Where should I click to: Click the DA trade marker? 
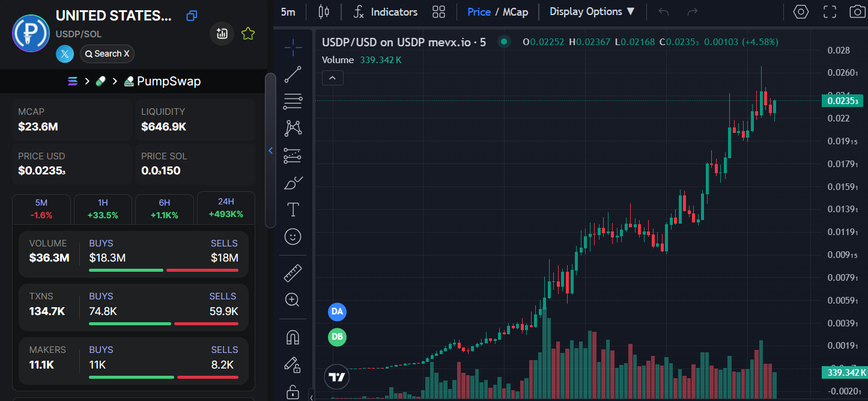337,311
